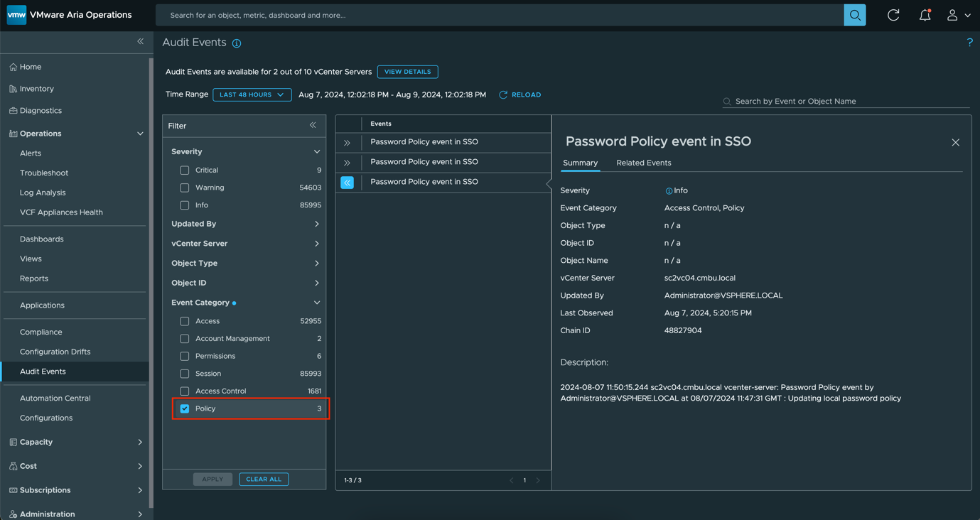Collapse the Severity filter section

tap(317, 151)
